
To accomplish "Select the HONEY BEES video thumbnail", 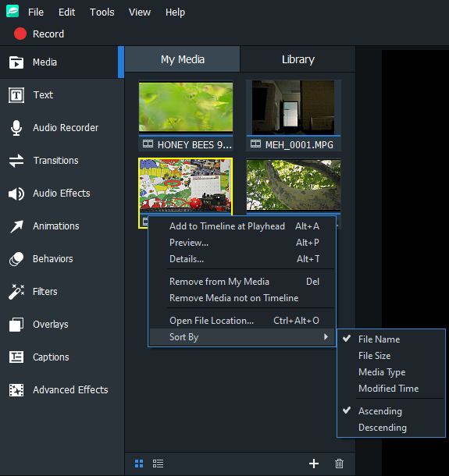I will coord(186,107).
